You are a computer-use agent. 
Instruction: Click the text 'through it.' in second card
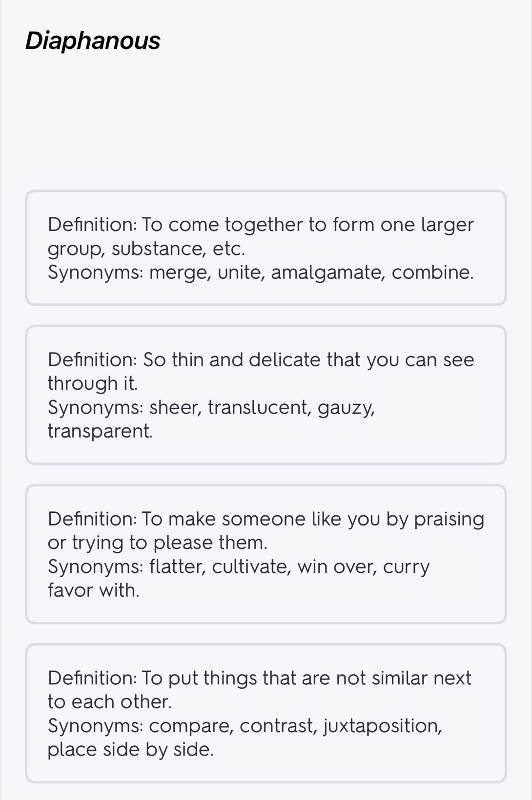[93, 383]
